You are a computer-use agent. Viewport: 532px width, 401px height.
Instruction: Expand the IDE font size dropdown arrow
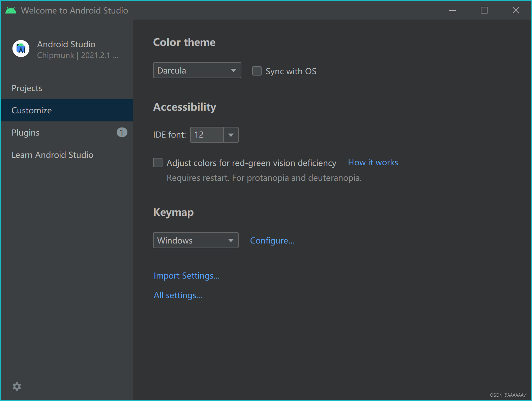coord(231,135)
